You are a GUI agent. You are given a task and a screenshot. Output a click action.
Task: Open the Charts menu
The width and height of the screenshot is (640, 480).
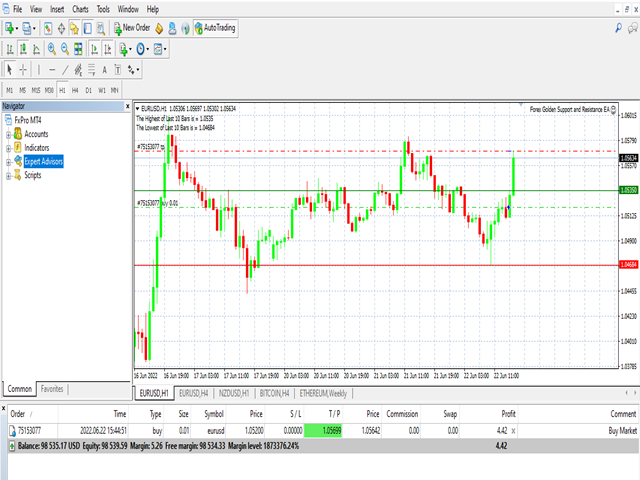point(80,9)
